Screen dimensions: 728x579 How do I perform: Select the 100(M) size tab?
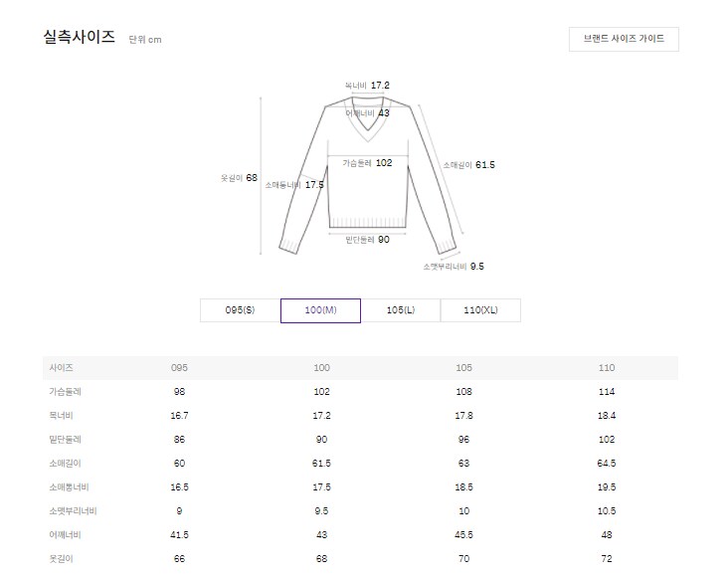click(320, 310)
